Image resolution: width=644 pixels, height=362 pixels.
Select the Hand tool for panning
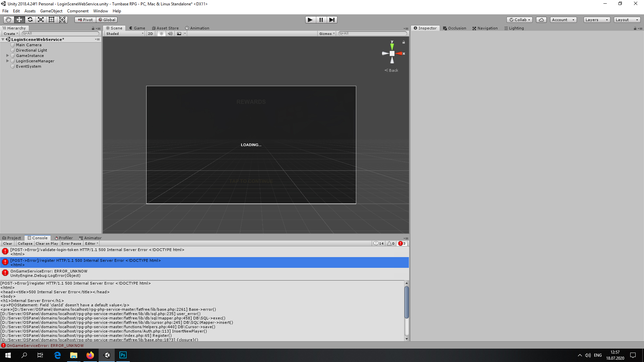coord(8,19)
